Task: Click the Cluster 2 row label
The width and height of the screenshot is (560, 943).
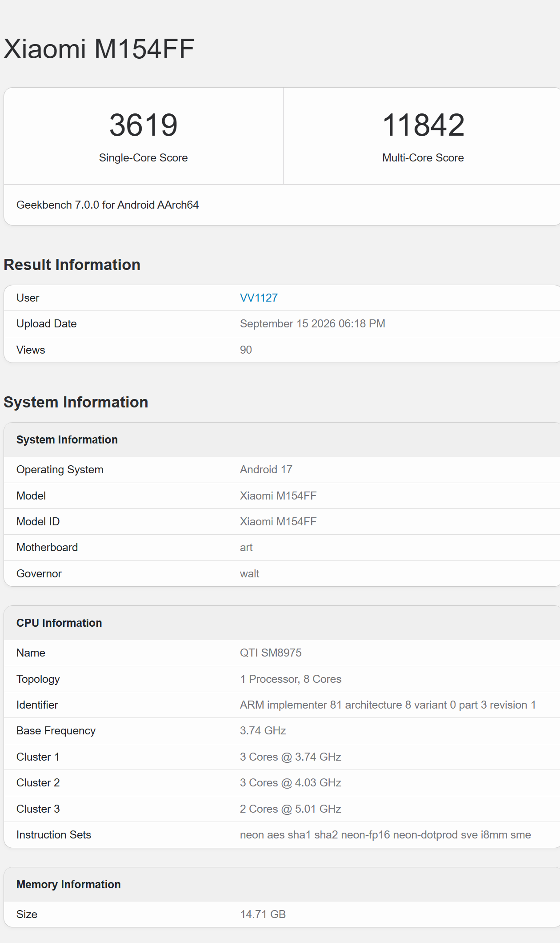Action: click(38, 782)
